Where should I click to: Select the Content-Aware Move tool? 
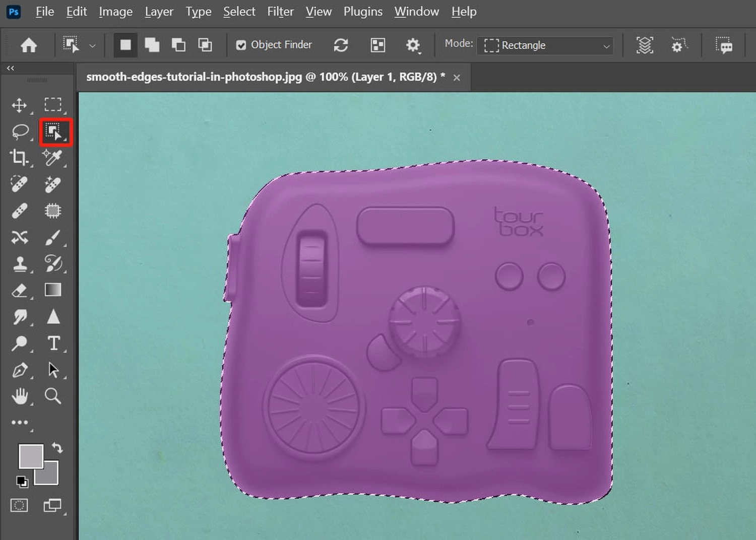coord(20,237)
